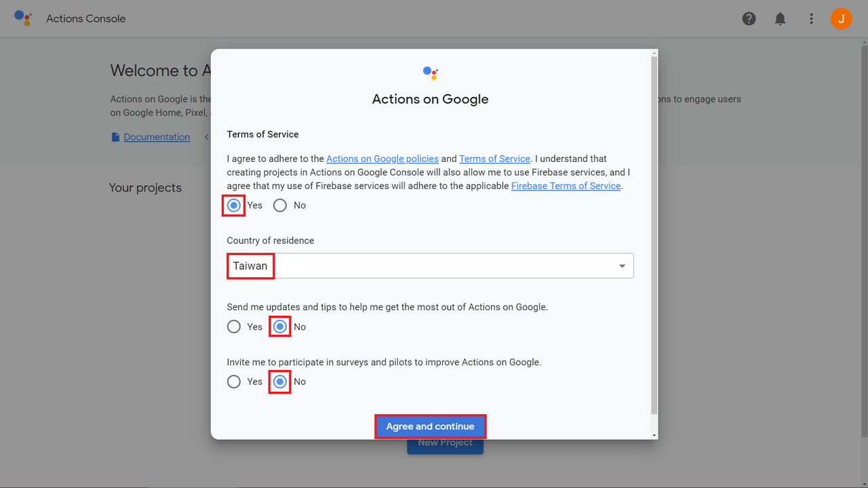Select Yes for updates and tips
The width and height of the screenshot is (868, 488).
point(234,327)
